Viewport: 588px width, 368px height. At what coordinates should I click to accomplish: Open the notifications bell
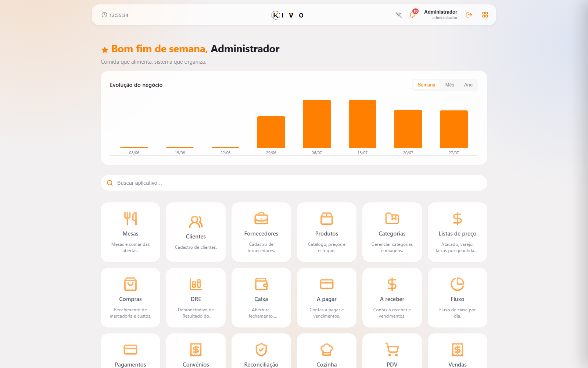(x=412, y=15)
